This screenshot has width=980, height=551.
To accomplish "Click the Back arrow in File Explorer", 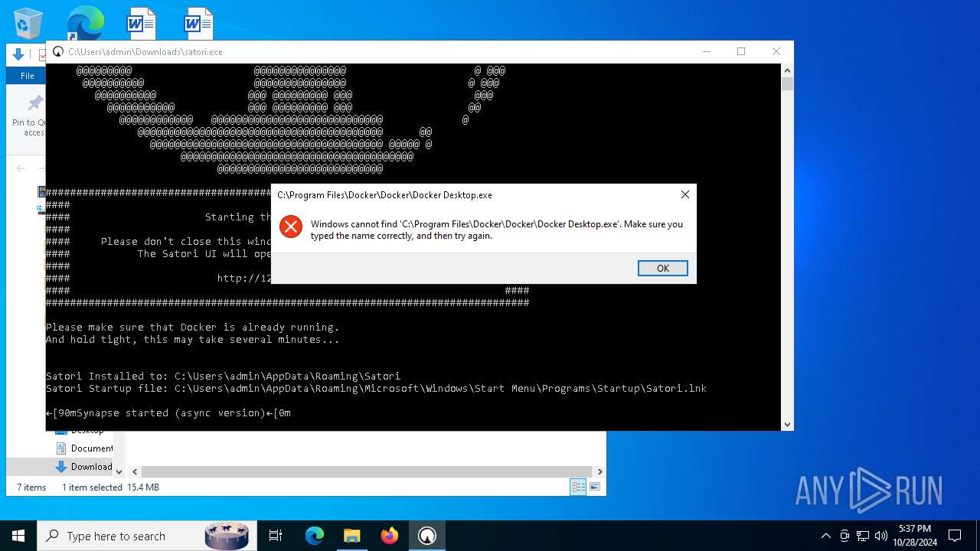I will point(21,168).
